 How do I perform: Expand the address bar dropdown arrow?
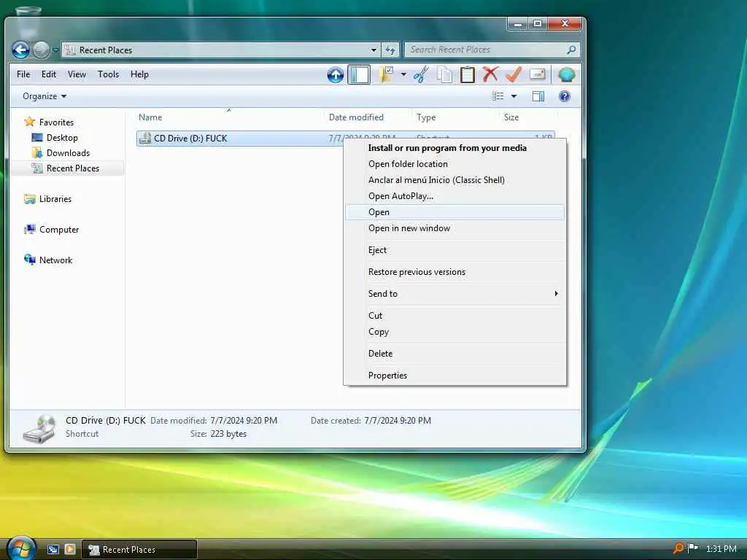373,50
